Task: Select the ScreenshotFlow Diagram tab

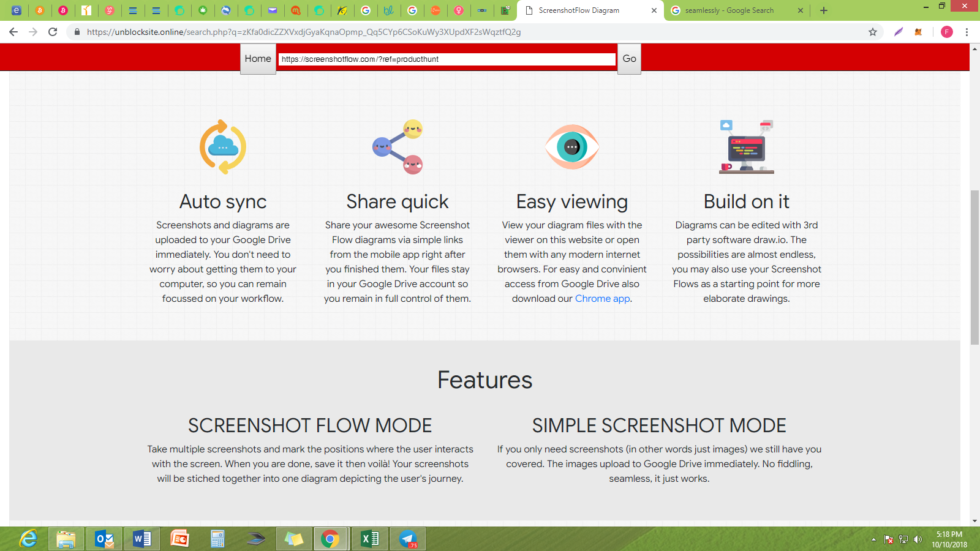Action: [590, 10]
